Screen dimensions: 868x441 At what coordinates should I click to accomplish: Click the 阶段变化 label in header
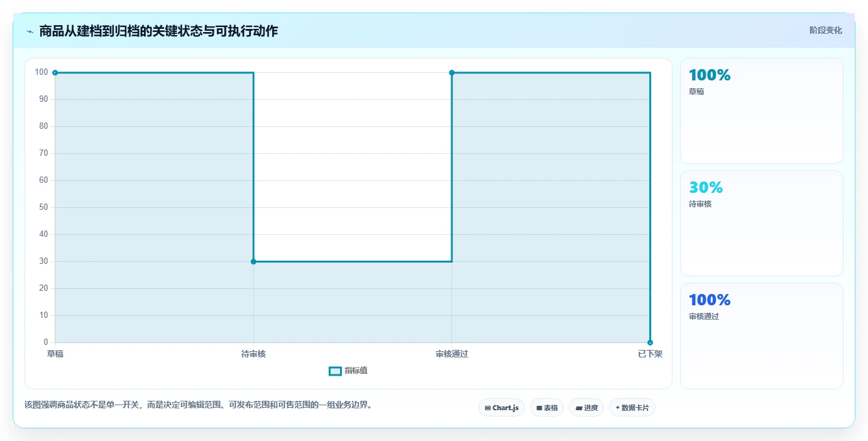[x=825, y=30]
